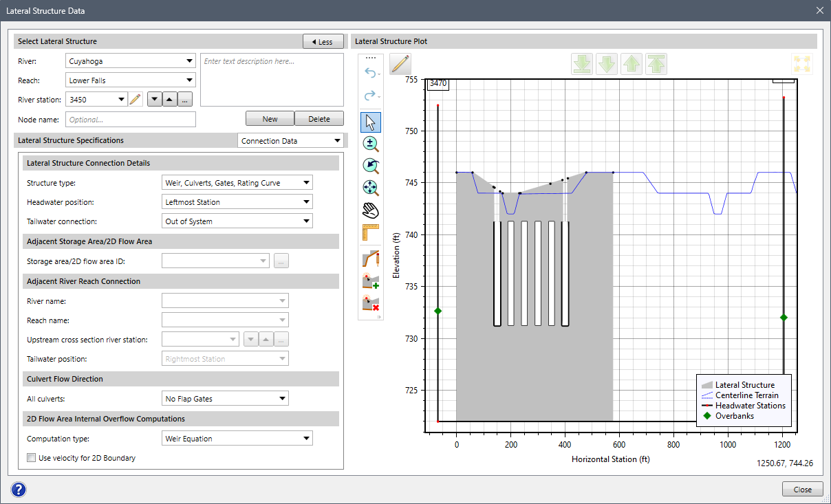The width and height of the screenshot is (831, 504).
Task: Edit river station with the pencil icon
Action: [136, 100]
